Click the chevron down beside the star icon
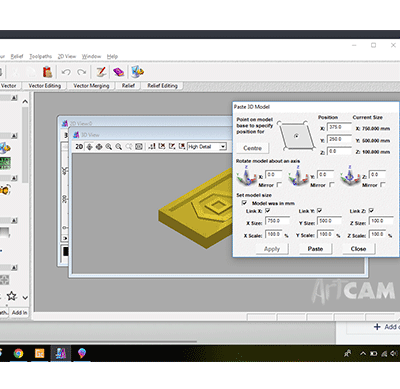The height and width of the screenshot is (389, 400). (x=25, y=297)
